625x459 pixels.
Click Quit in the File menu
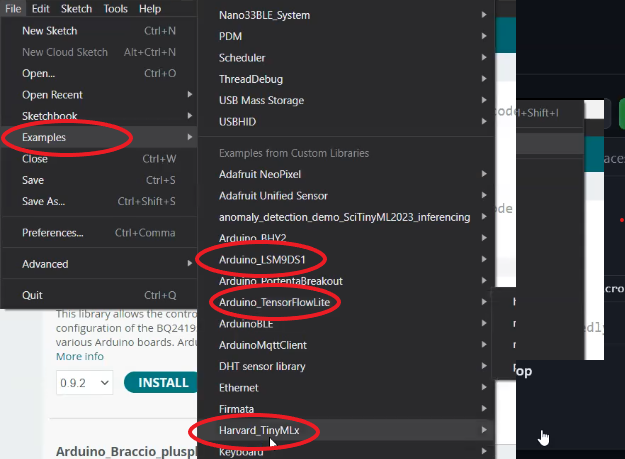tap(99, 295)
